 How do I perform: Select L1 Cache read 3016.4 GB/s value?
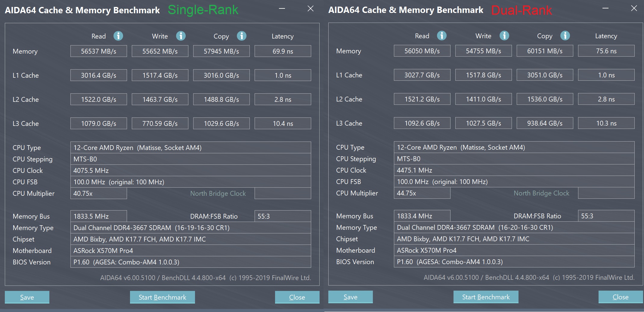tap(99, 75)
